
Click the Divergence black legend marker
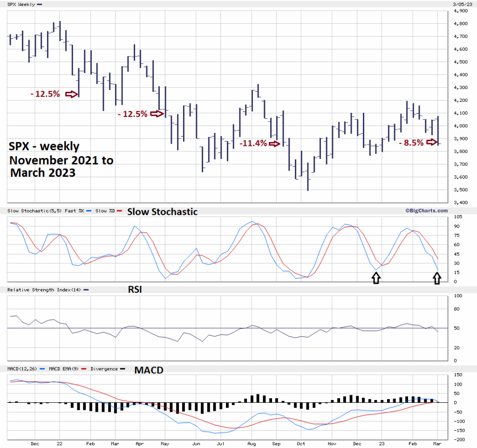[123, 369]
